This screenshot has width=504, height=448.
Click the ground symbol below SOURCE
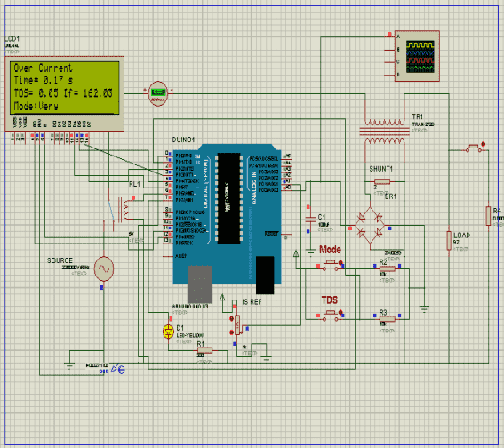tap(69, 365)
